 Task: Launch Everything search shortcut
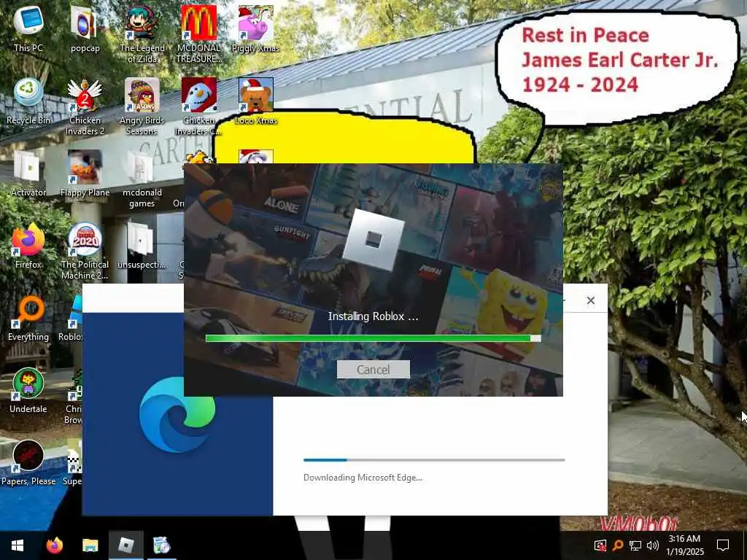[x=28, y=318]
